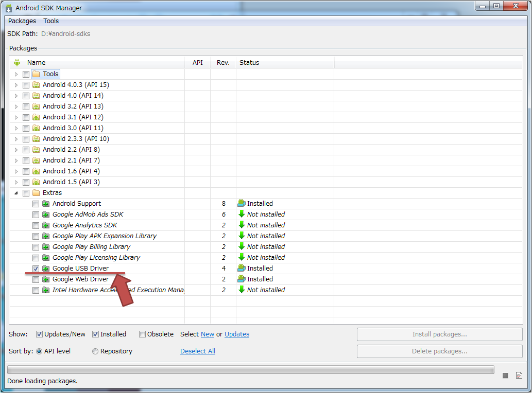Click the Android 4.0.3 (API 15) platform icon
The image size is (532, 393).
click(x=36, y=85)
